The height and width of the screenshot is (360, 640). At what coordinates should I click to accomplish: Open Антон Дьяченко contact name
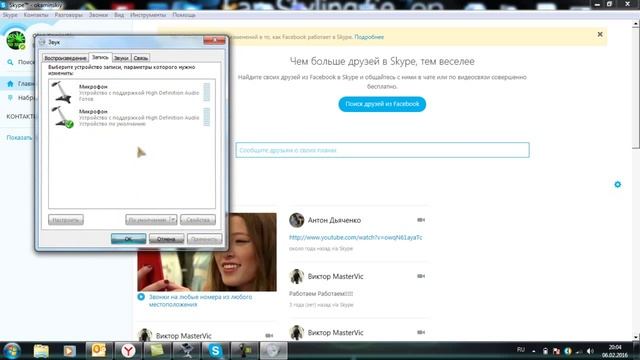pyautogui.click(x=334, y=220)
